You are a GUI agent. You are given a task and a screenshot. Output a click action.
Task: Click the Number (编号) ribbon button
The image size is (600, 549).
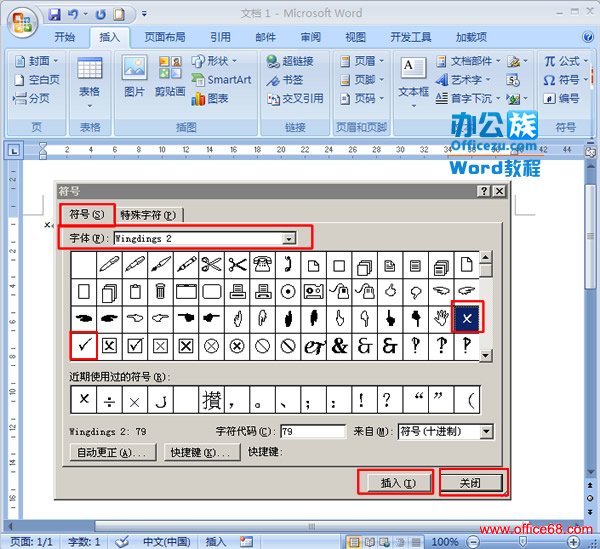tap(561, 98)
